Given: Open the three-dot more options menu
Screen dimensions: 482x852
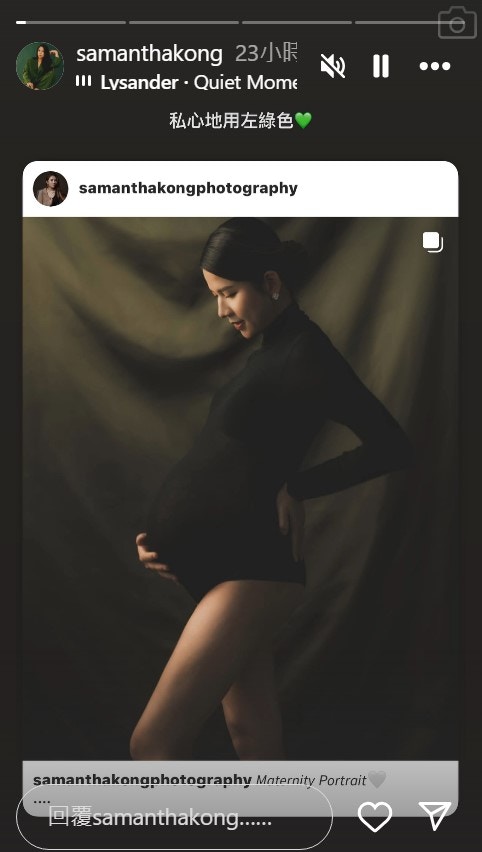Looking at the screenshot, I should pyautogui.click(x=435, y=66).
